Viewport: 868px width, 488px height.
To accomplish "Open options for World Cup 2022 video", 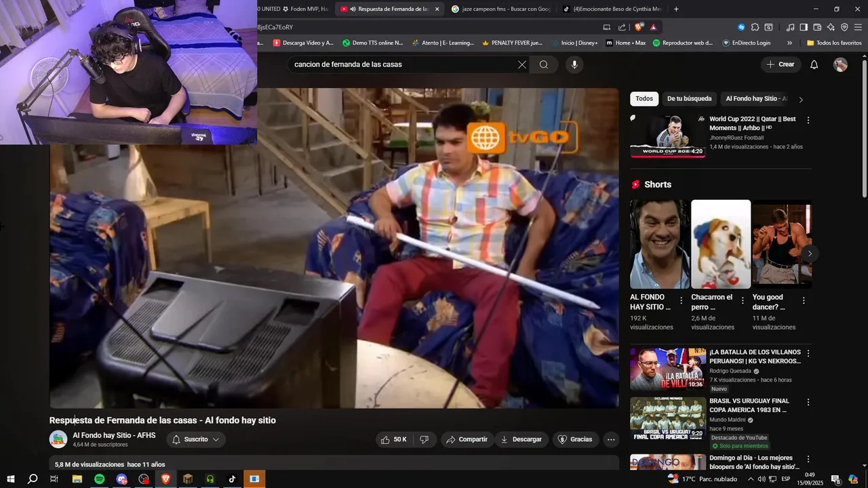I will click(808, 120).
